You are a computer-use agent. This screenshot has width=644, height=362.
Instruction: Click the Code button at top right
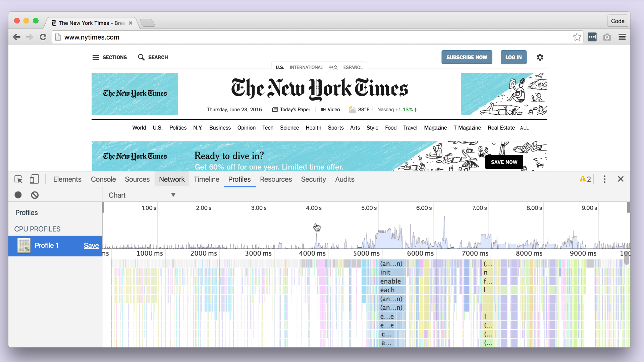618,21
